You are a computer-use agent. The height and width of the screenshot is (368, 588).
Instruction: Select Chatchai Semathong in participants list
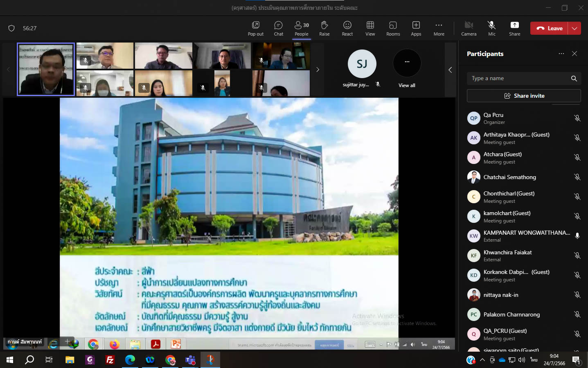[x=509, y=177]
